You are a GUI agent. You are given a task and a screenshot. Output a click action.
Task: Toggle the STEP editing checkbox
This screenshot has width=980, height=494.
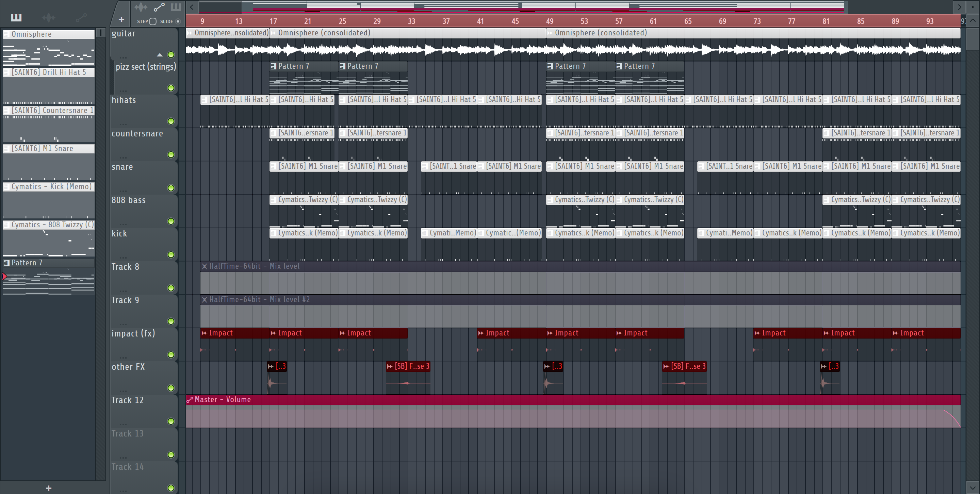coord(153,21)
